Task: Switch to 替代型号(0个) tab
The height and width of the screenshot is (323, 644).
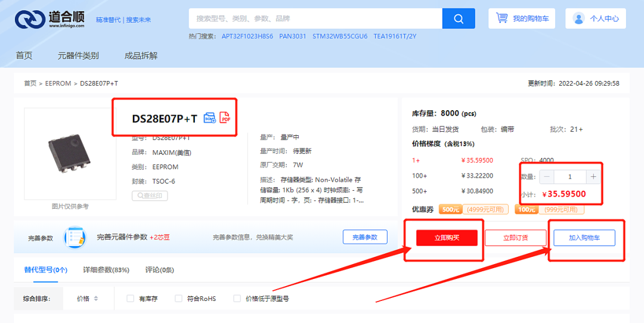Action: tap(45, 269)
